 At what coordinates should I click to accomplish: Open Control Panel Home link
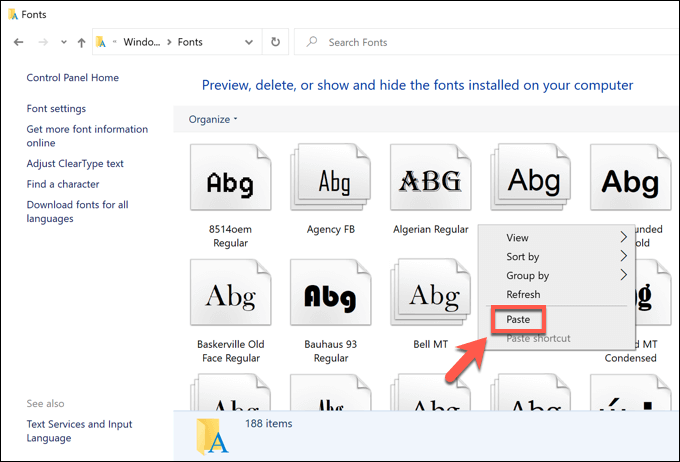pos(73,78)
